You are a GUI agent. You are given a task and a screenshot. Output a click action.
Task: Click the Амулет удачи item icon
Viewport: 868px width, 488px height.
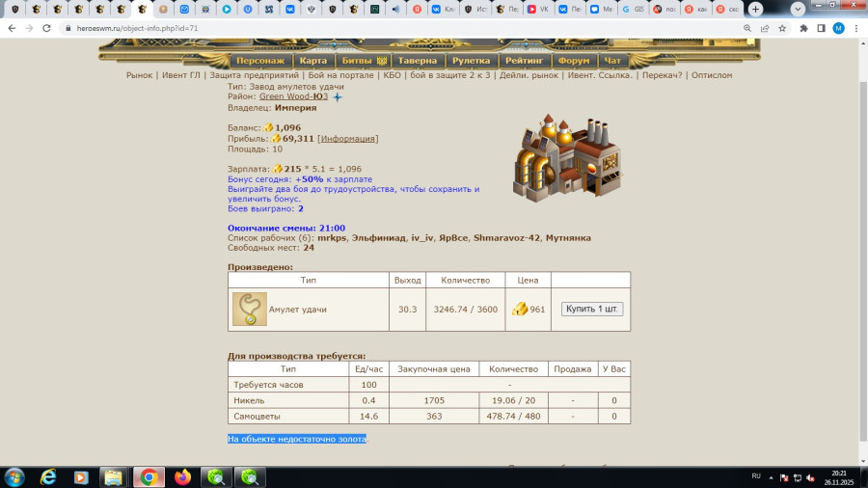(x=250, y=310)
